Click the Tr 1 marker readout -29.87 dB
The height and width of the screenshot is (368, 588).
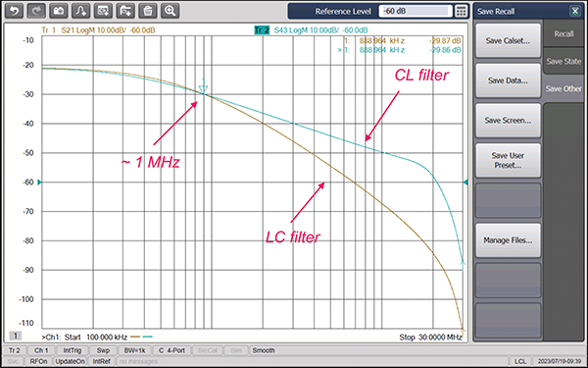(x=445, y=40)
